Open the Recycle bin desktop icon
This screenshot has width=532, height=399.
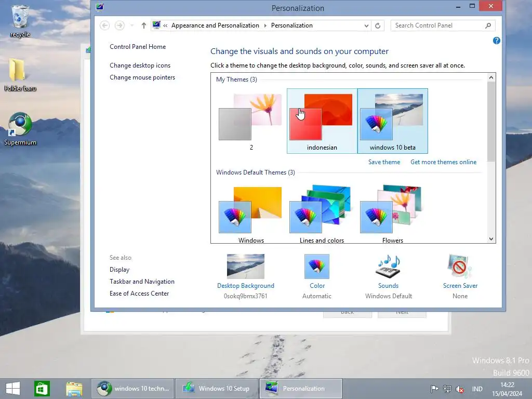coord(20,21)
